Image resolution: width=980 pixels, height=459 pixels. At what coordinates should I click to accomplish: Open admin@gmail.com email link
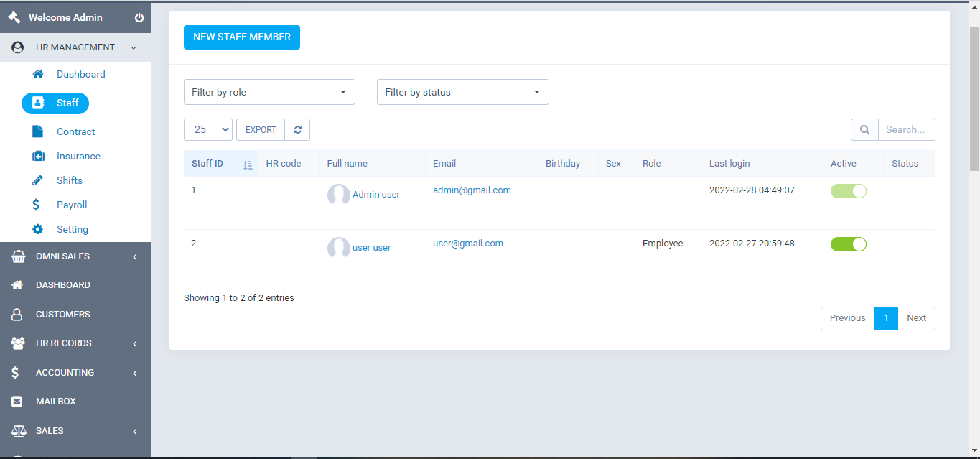(x=472, y=190)
